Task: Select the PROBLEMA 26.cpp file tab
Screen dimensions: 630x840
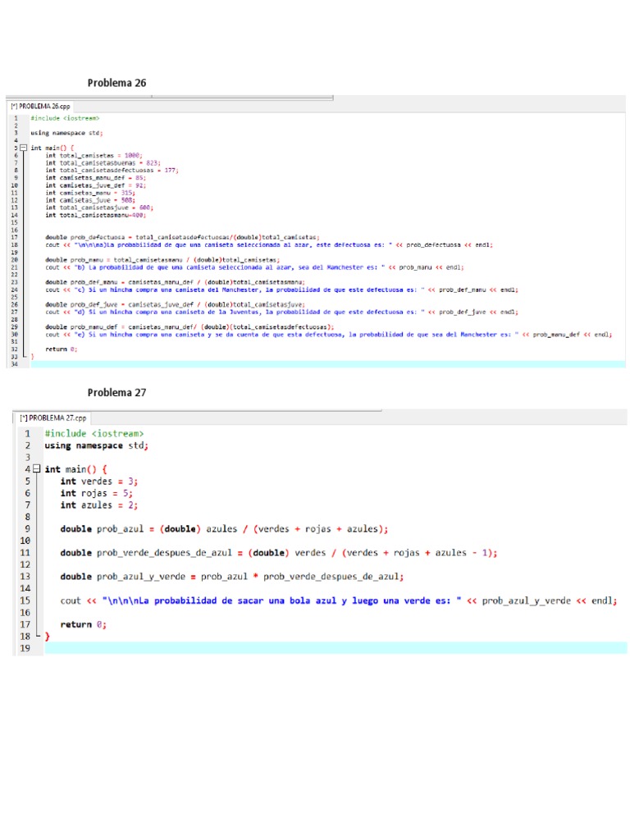Action: [x=41, y=107]
